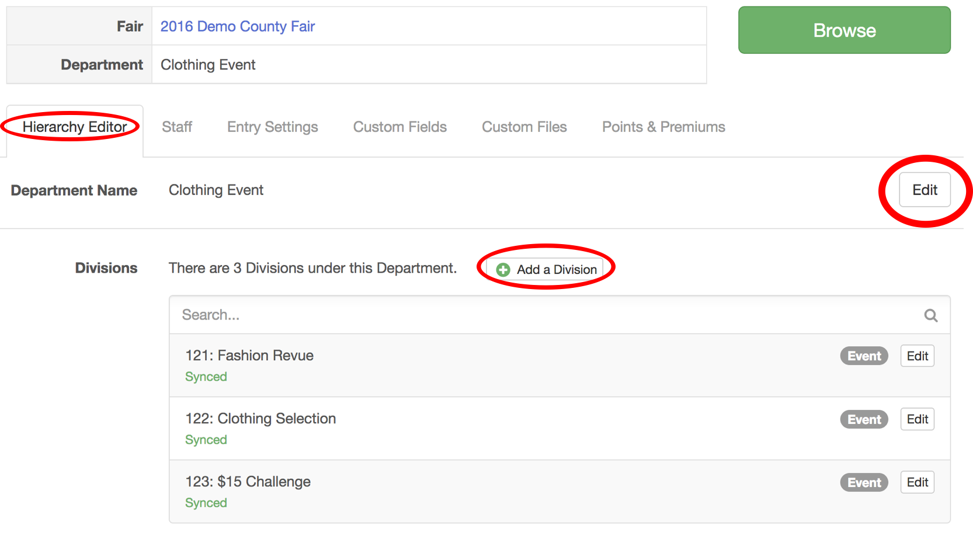Click Event badge for Clothing Selection

[x=864, y=419]
